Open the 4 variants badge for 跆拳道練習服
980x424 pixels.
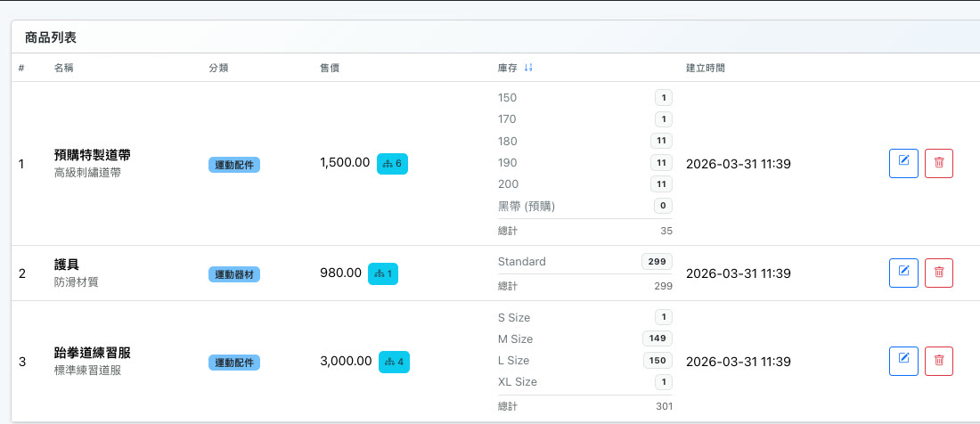pyautogui.click(x=394, y=362)
